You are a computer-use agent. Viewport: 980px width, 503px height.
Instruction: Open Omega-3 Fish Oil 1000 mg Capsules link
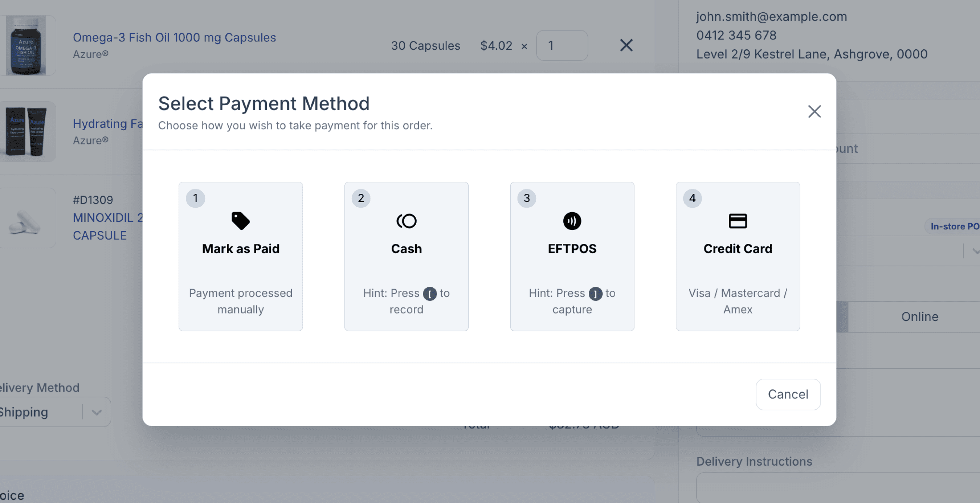point(174,37)
